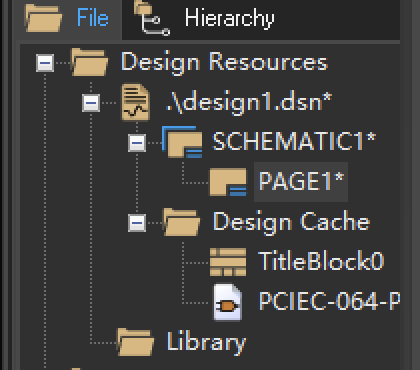Click the design1.dsn design file icon
This screenshot has width=420, height=370.
click(x=136, y=102)
